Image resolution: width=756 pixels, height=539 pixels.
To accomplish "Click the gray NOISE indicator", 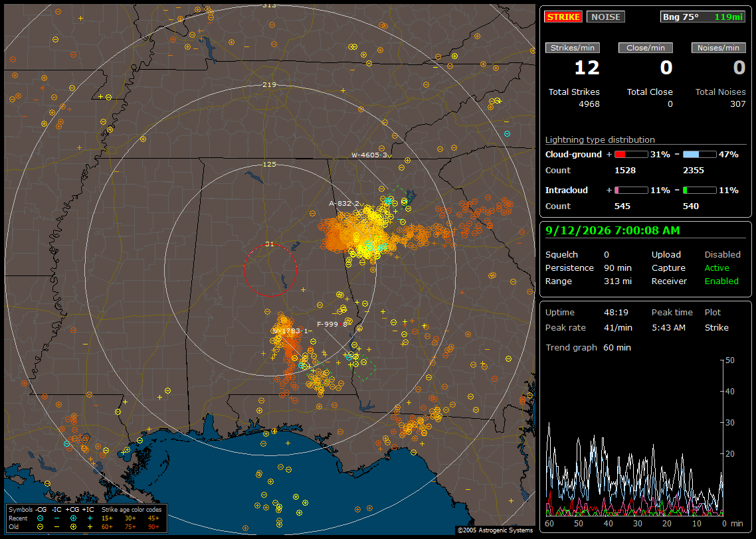I will click(606, 17).
